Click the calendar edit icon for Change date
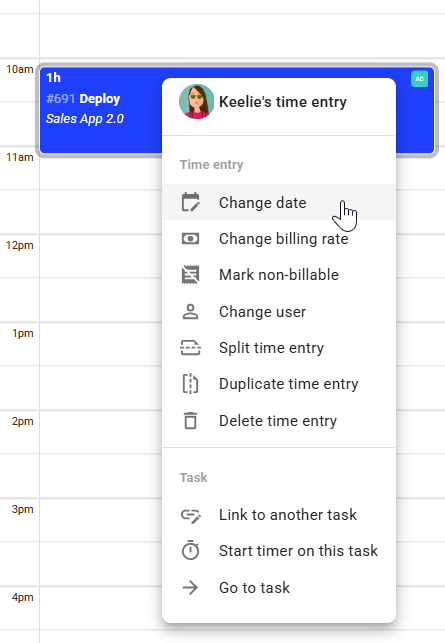 pos(190,202)
